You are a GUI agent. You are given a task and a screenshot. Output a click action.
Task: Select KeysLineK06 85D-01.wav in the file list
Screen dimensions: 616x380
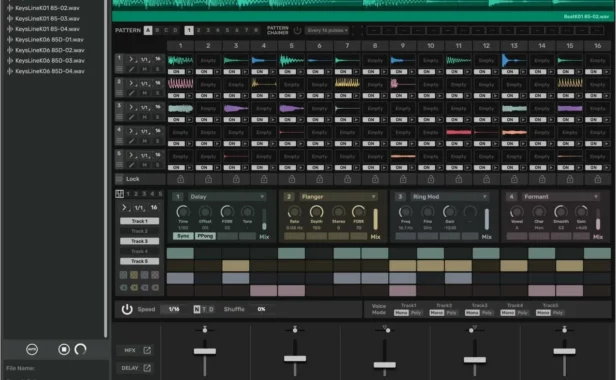(x=49, y=40)
